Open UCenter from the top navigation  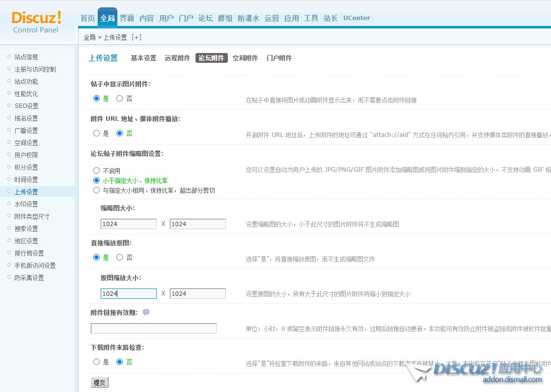click(357, 18)
